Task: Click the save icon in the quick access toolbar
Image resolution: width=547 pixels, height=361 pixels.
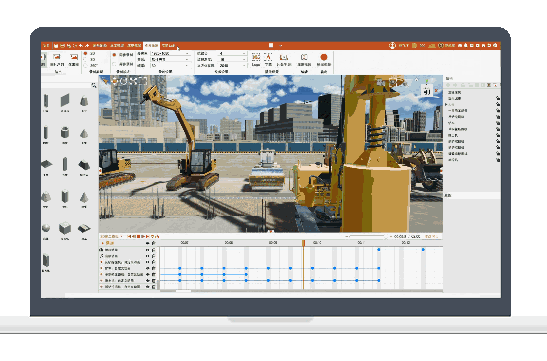Action: coord(56,45)
